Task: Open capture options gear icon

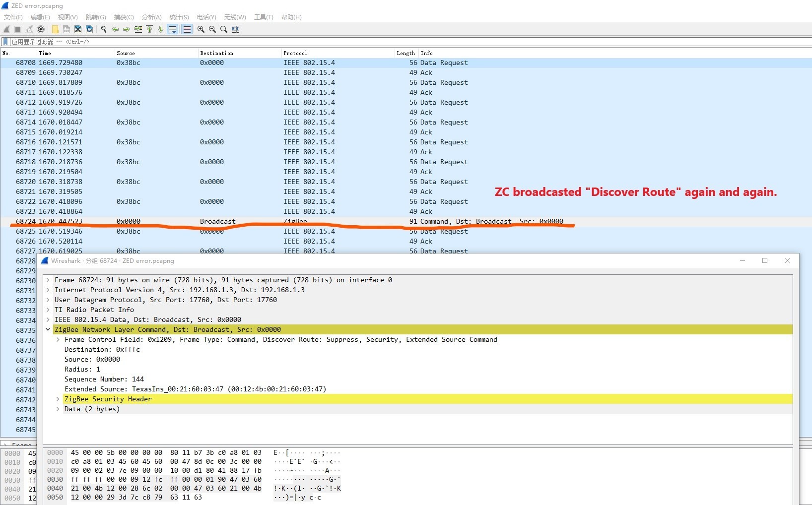Action: [x=41, y=29]
